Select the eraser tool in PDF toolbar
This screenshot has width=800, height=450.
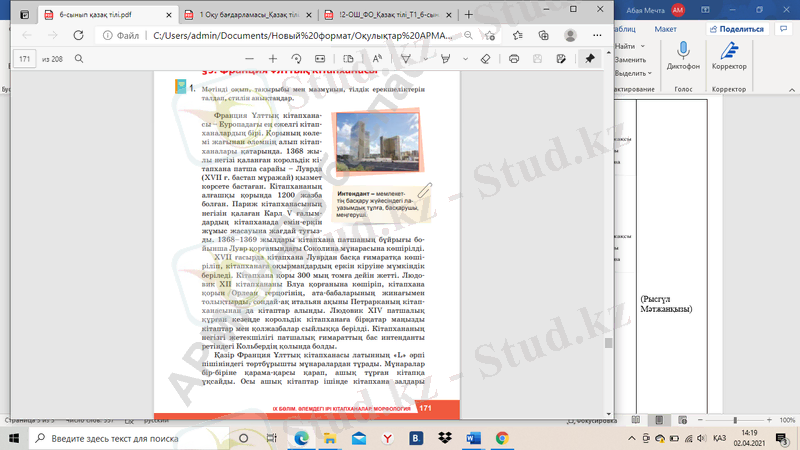point(486,59)
